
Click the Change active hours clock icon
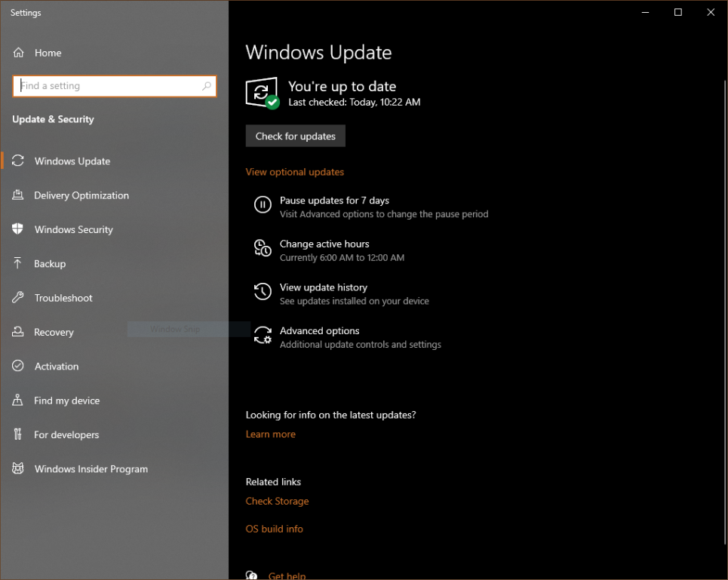[x=263, y=248]
